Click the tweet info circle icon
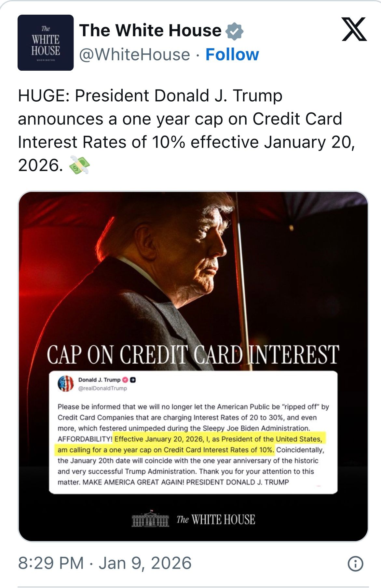The image size is (381, 588). (x=355, y=564)
